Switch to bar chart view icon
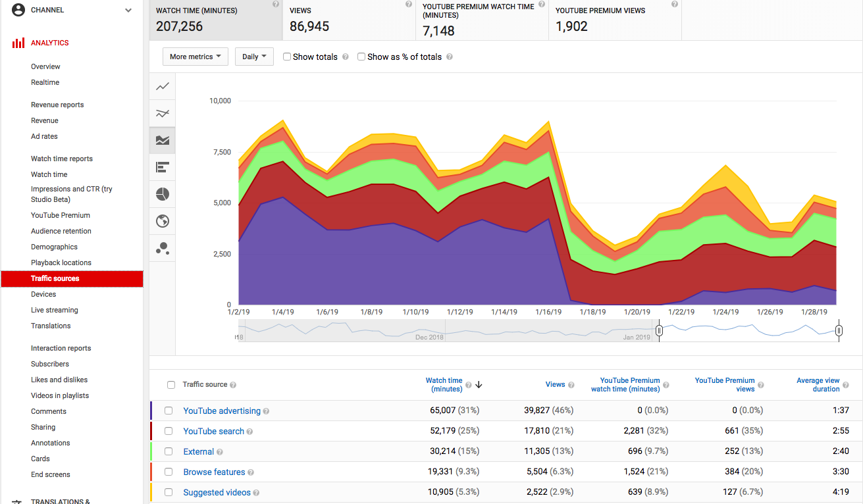863x504 pixels. click(x=163, y=167)
